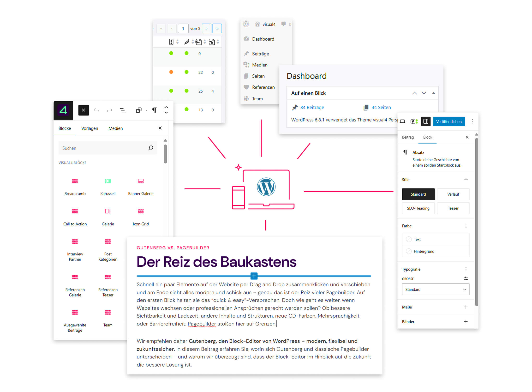532x392 pixels.
Task: Switch to the Vorlagen tab
Action: [x=90, y=128]
